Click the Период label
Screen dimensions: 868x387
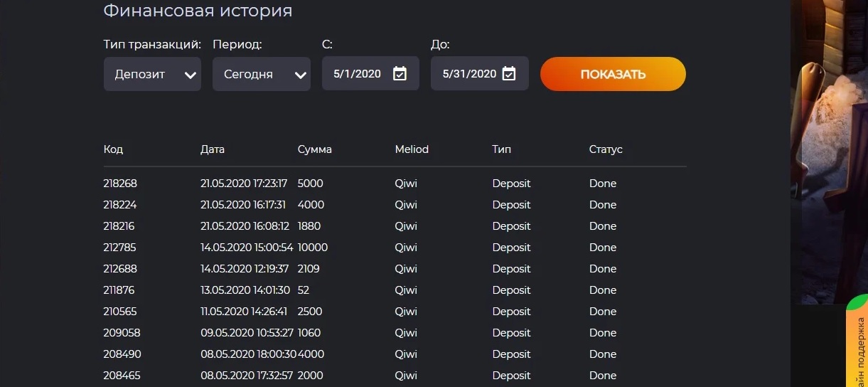pyautogui.click(x=237, y=44)
